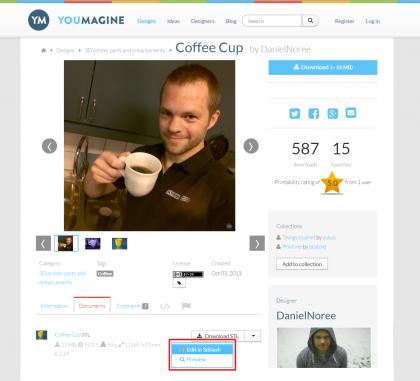Share design via email icon

click(351, 113)
